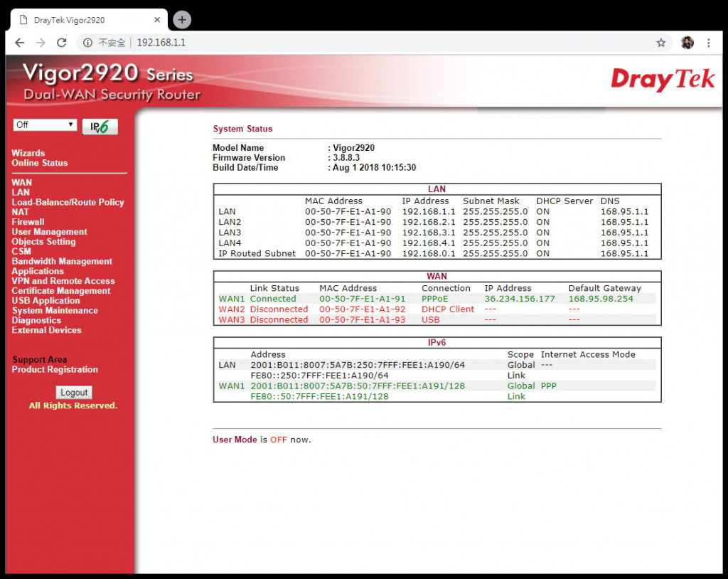Screen dimensions: 728x579
Task: Click default gateway 168.95.98.254
Action: 601,299
